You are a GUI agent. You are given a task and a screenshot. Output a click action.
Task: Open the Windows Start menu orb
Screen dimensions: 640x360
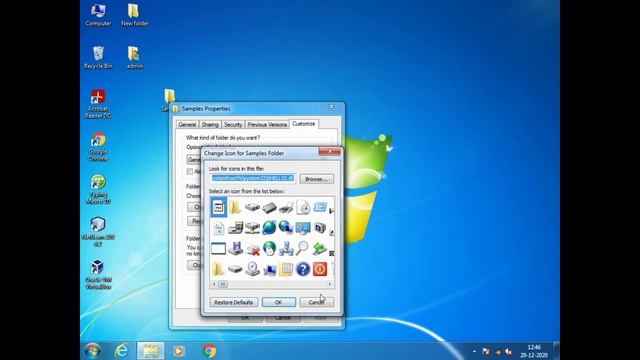pos(93,351)
